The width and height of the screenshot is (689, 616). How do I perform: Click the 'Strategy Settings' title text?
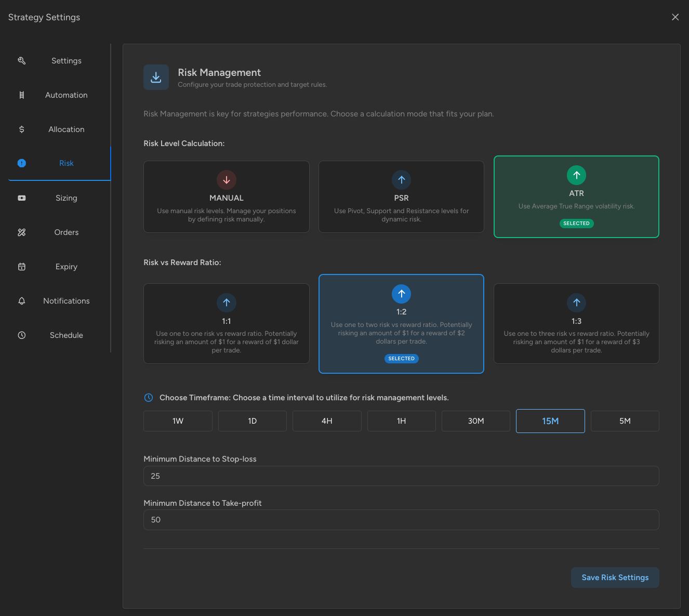pos(44,17)
